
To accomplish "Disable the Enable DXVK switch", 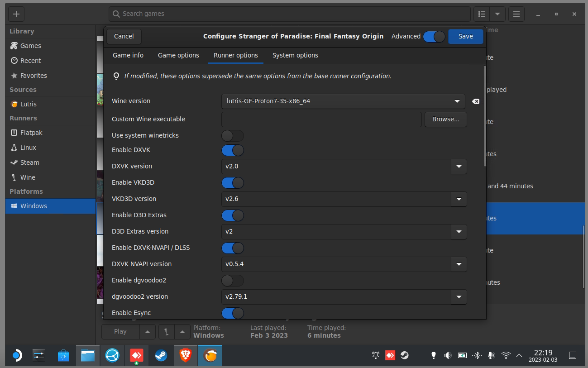I will 233,150.
